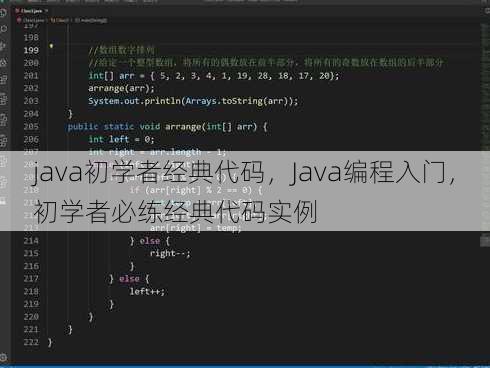Open the Search view in the activity bar

click(3, 29)
